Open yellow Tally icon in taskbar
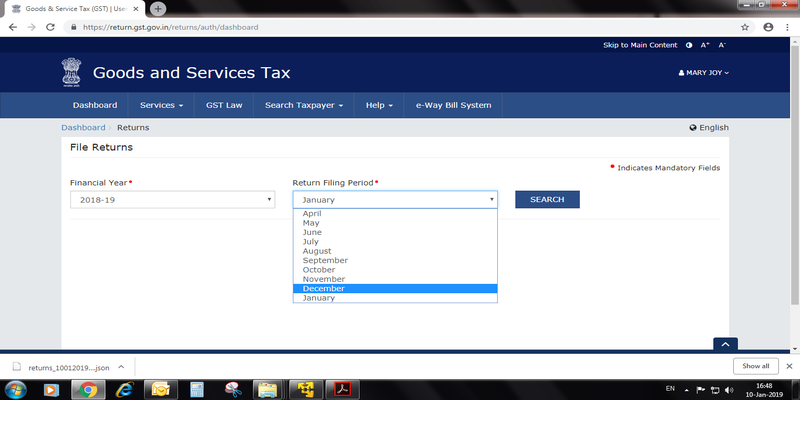Image resolution: width=800 pixels, height=424 pixels. click(306, 390)
